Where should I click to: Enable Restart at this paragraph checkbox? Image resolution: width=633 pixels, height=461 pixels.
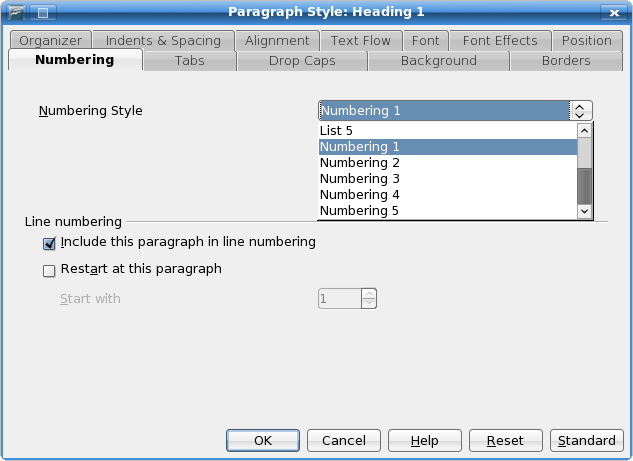50,270
